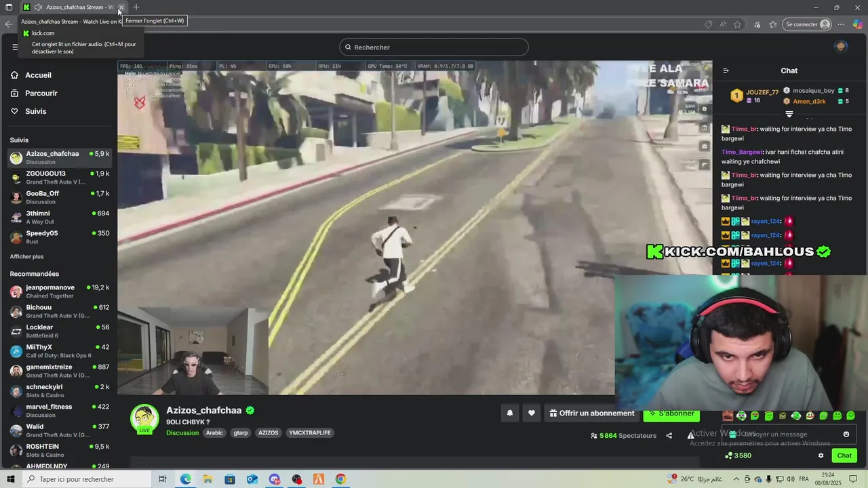Open the Edge media/collections icon beside favorites

(x=757, y=24)
